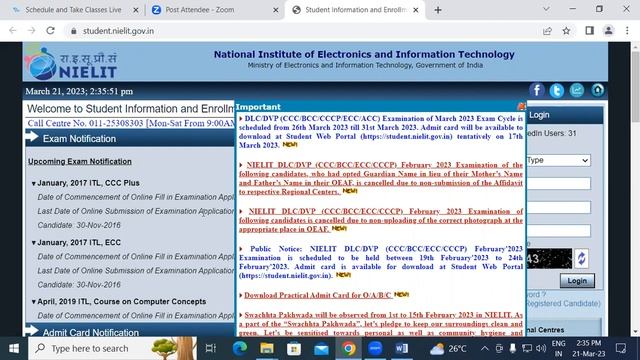Open Chrome three-dot menu
Screen dimensions: 640x360
click(x=627, y=31)
